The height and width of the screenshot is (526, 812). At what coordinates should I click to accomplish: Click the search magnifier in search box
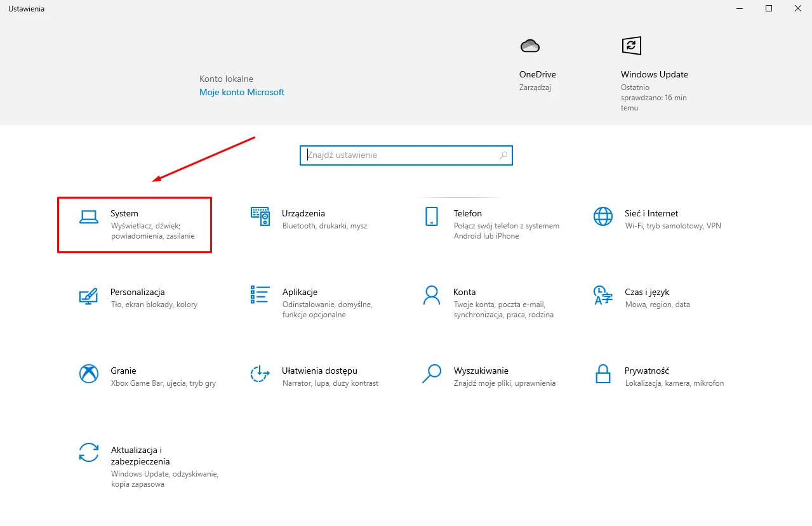point(503,155)
